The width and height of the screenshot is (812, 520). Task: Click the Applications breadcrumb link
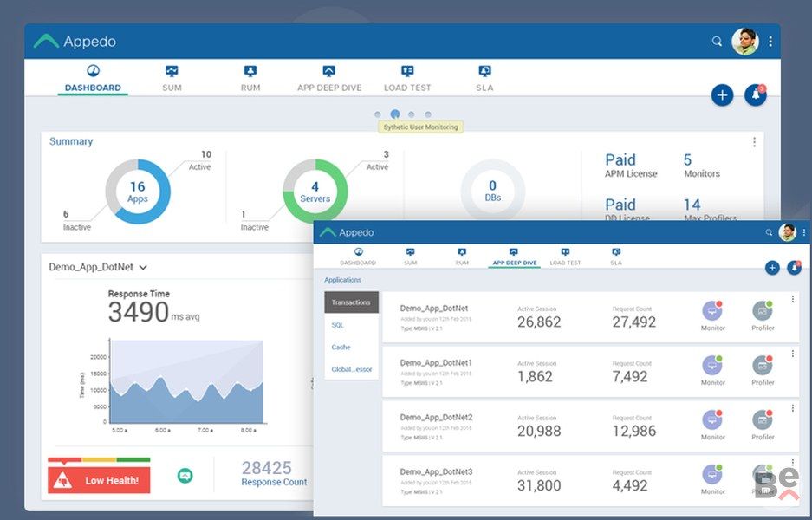click(343, 280)
